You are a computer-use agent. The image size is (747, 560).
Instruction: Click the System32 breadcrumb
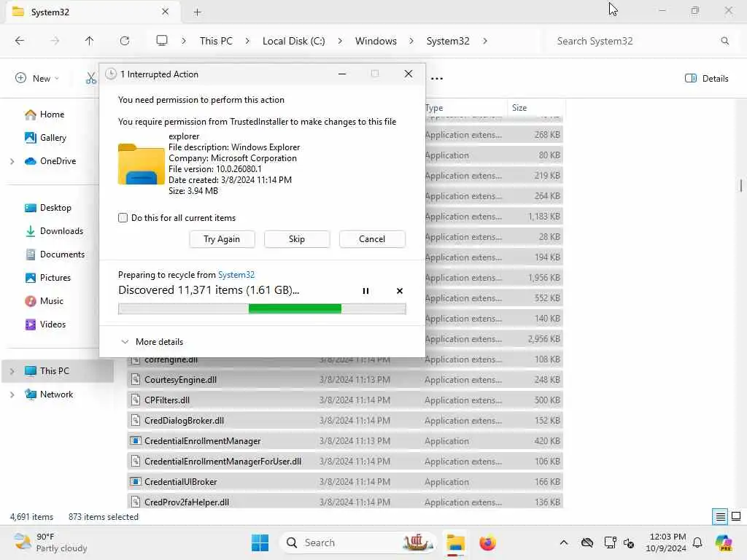448,41
